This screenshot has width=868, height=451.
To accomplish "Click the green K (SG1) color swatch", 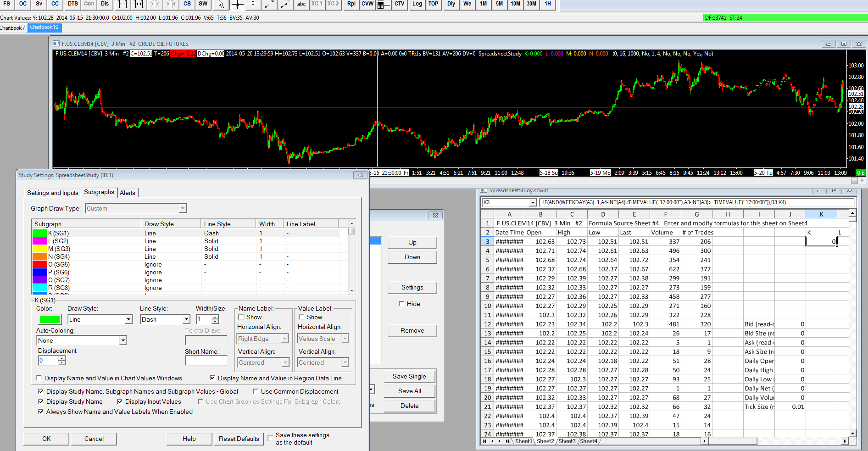I will (50, 319).
